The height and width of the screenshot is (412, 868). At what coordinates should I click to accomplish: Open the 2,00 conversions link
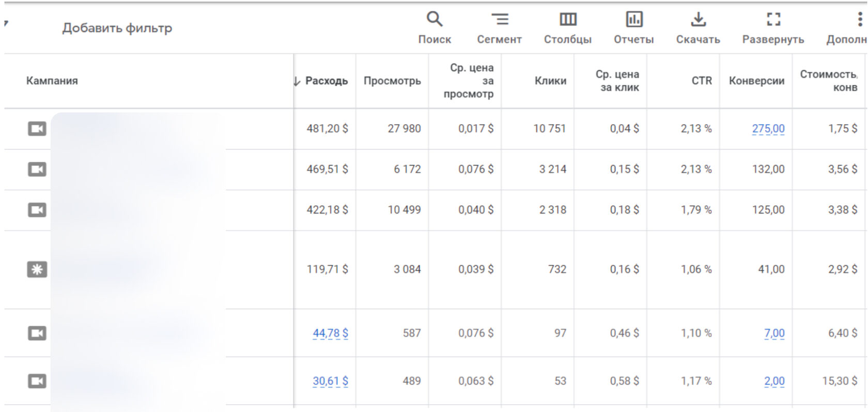point(774,381)
